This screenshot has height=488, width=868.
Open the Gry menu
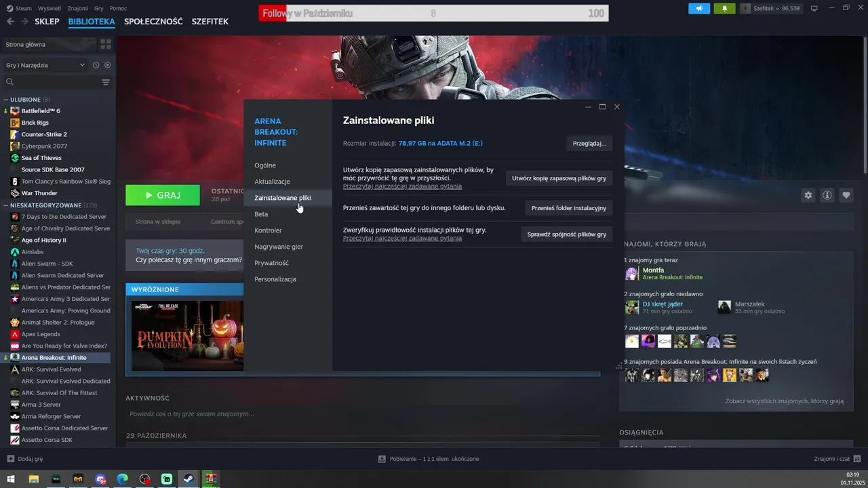click(x=99, y=8)
